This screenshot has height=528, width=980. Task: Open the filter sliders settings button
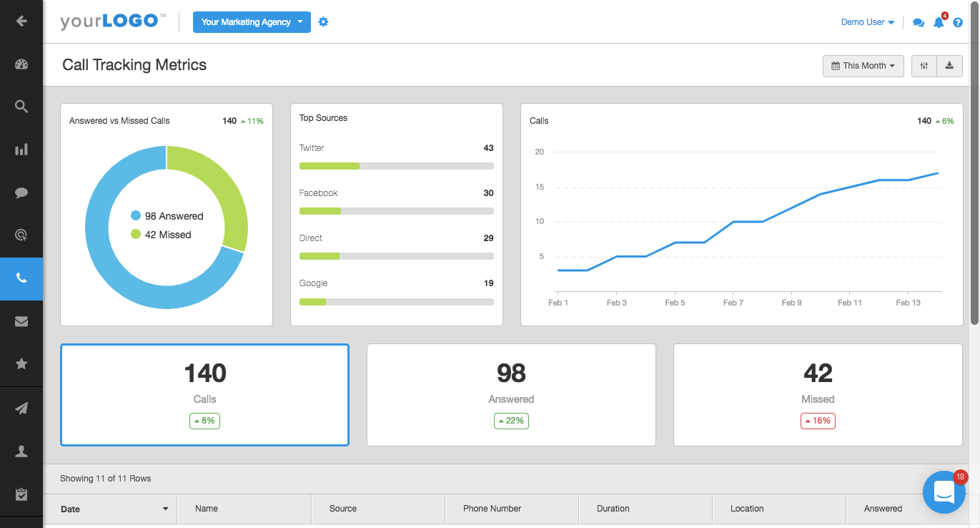[924, 66]
